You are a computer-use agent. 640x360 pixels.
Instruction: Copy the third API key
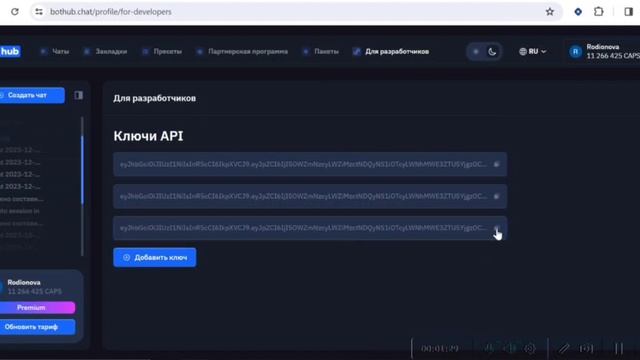click(497, 228)
